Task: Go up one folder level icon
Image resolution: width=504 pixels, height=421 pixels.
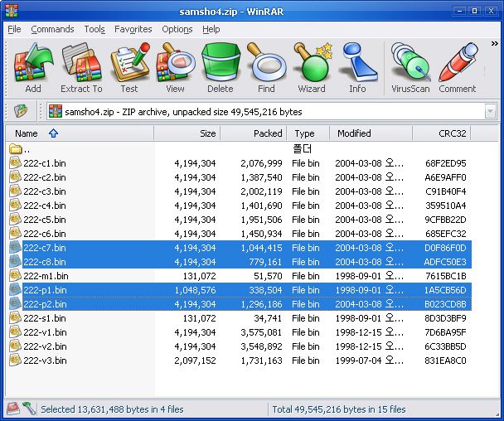Action: coord(21,112)
